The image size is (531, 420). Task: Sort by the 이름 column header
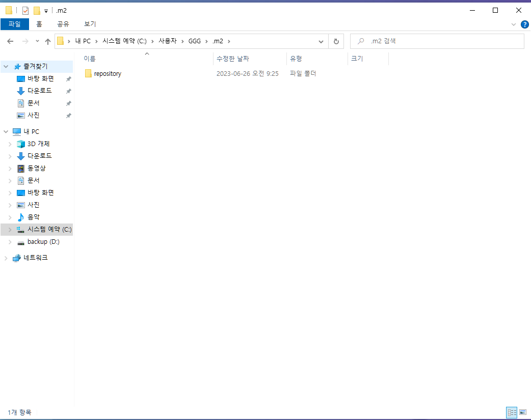click(x=146, y=59)
